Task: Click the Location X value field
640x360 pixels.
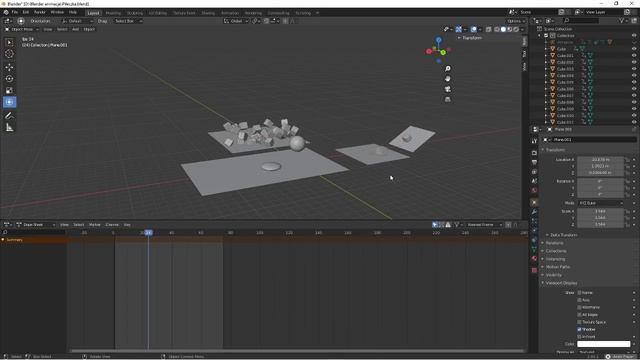Action: 600,160
